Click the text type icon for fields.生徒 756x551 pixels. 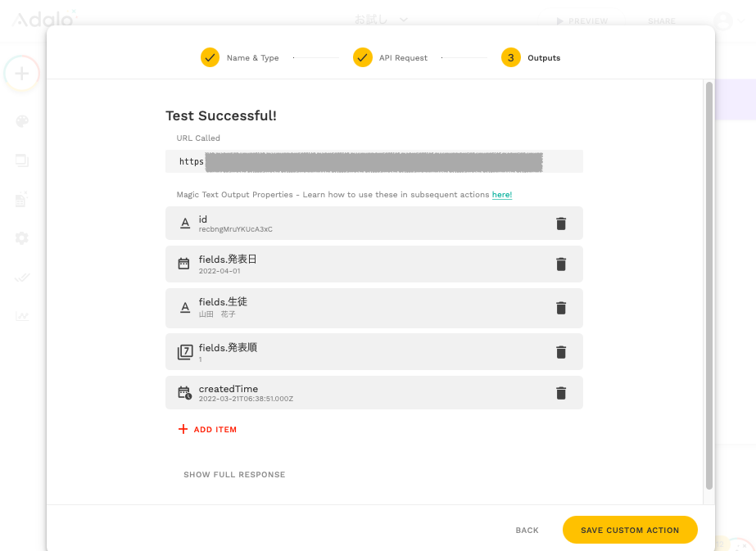[184, 308]
